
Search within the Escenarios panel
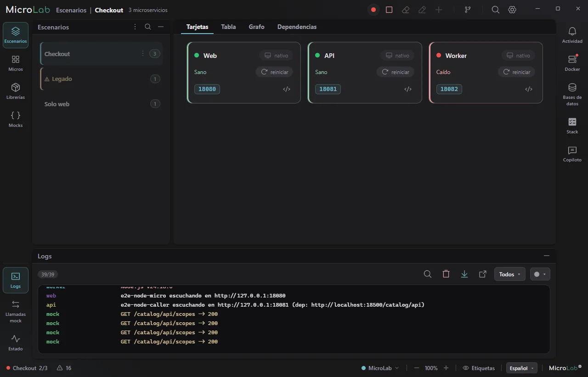(x=148, y=27)
